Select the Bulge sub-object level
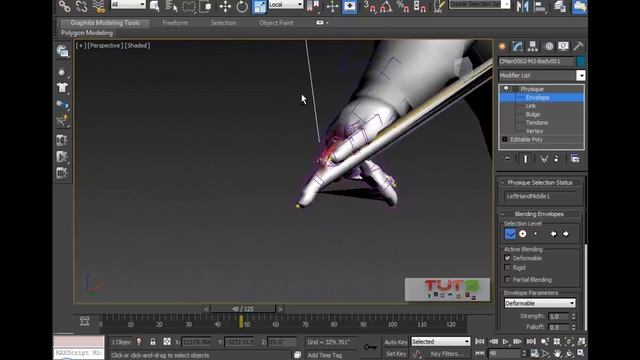640x360 pixels. (x=533, y=115)
